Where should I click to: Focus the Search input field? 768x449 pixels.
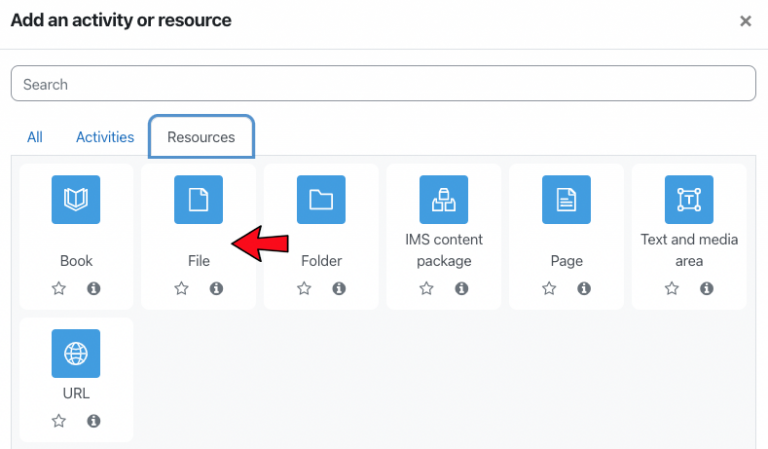point(384,84)
